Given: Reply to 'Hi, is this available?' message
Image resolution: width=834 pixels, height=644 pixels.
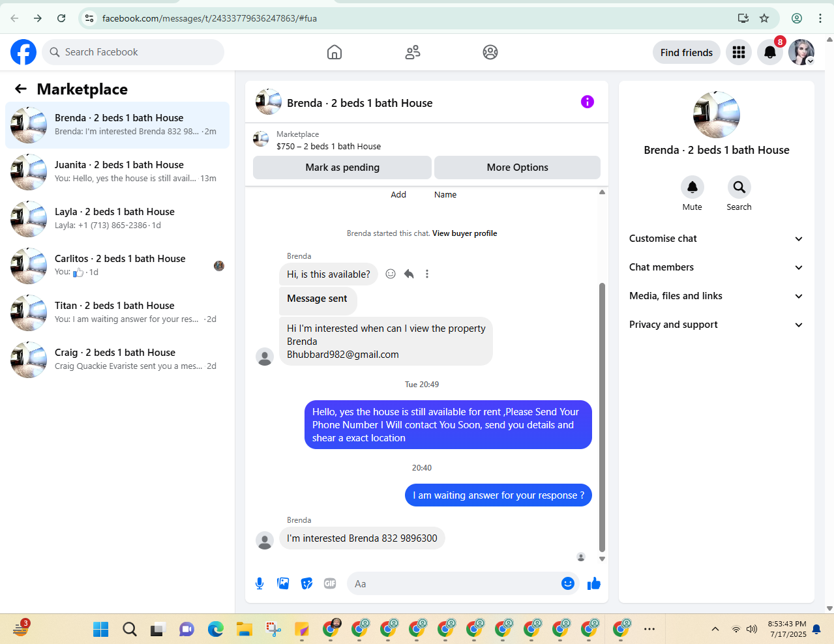Looking at the screenshot, I should pos(409,274).
